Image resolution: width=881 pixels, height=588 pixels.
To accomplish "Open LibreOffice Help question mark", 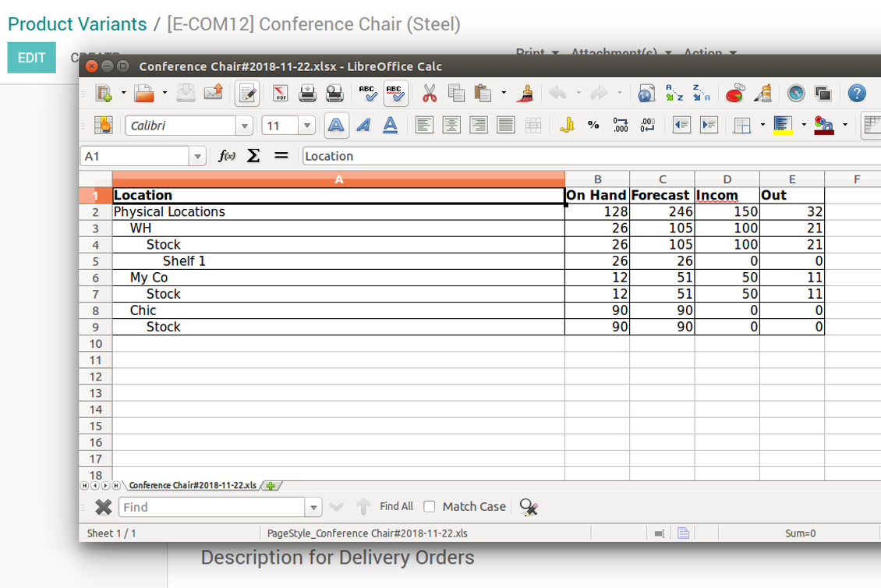I will [857, 93].
